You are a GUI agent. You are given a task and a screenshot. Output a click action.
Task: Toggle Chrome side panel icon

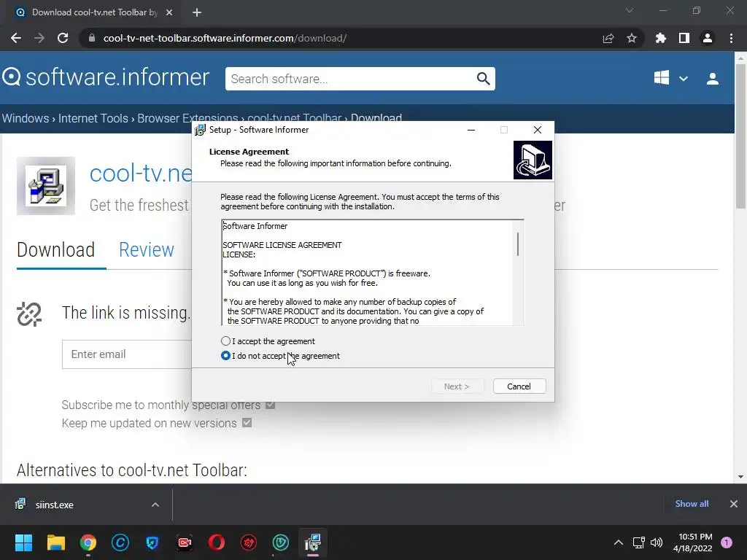(684, 38)
